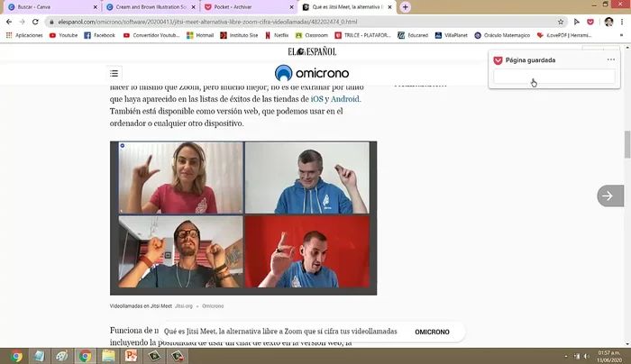Go back to the previous page
The image size is (631, 364).
coord(9,22)
